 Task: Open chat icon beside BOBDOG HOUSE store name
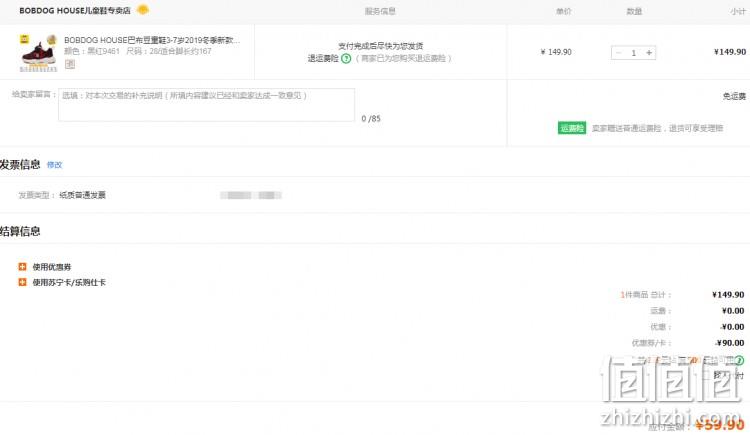(x=143, y=10)
